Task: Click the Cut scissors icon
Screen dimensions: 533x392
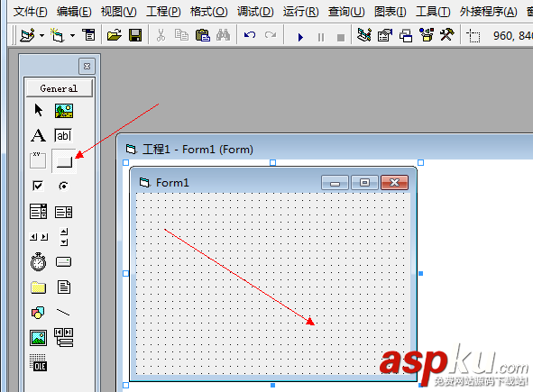Action: point(161,35)
